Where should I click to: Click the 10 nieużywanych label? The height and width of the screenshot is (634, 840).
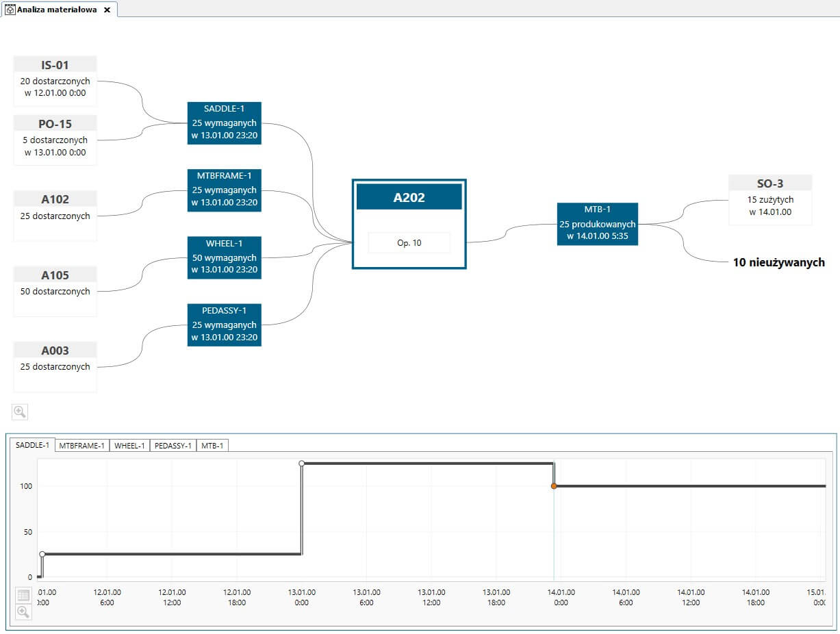(x=779, y=262)
